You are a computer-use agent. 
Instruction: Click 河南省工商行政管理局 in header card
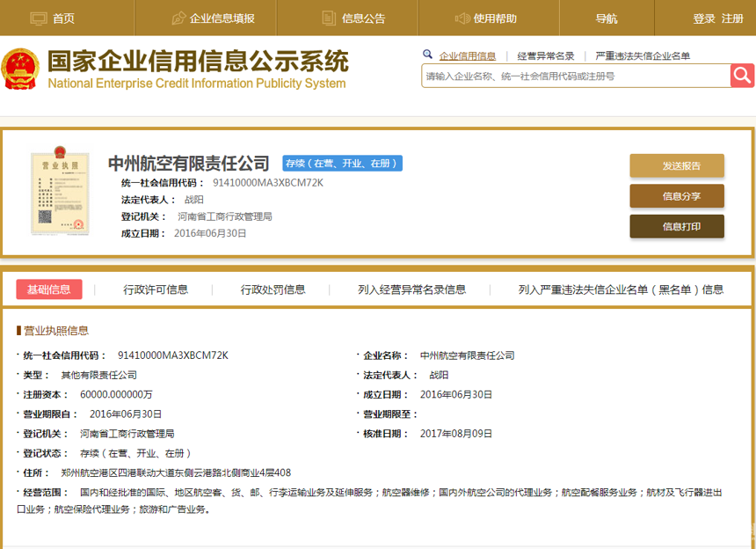click(x=225, y=216)
